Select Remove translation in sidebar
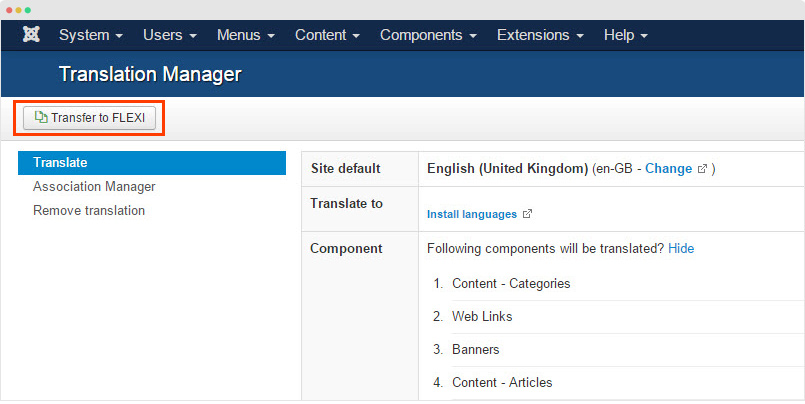 (89, 210)
